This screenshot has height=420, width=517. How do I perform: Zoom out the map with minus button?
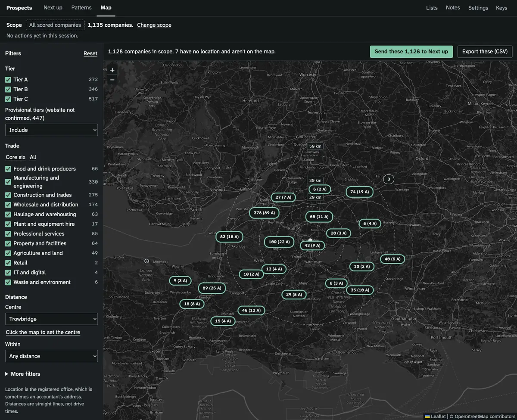pos(112,80)
